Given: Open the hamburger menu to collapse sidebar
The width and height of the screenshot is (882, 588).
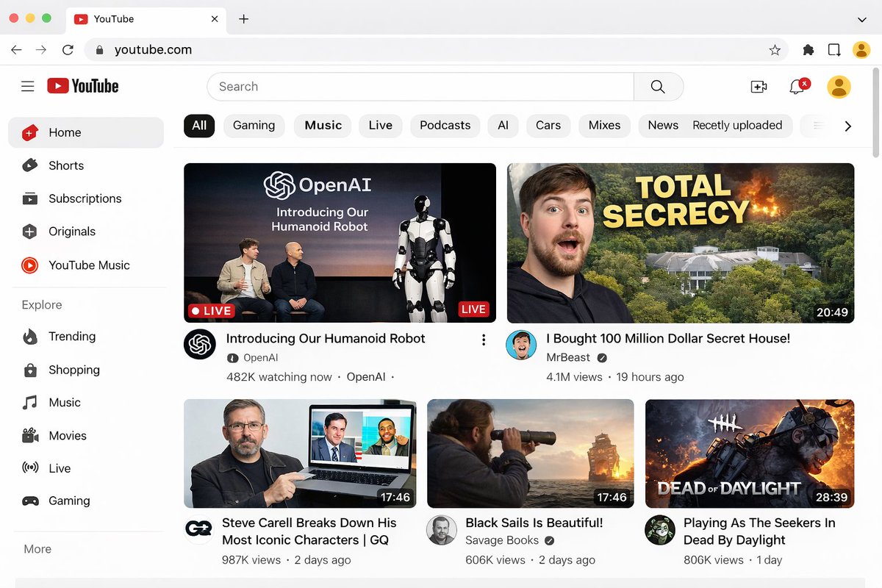Looking at the screenshot, I should [27, 86].
